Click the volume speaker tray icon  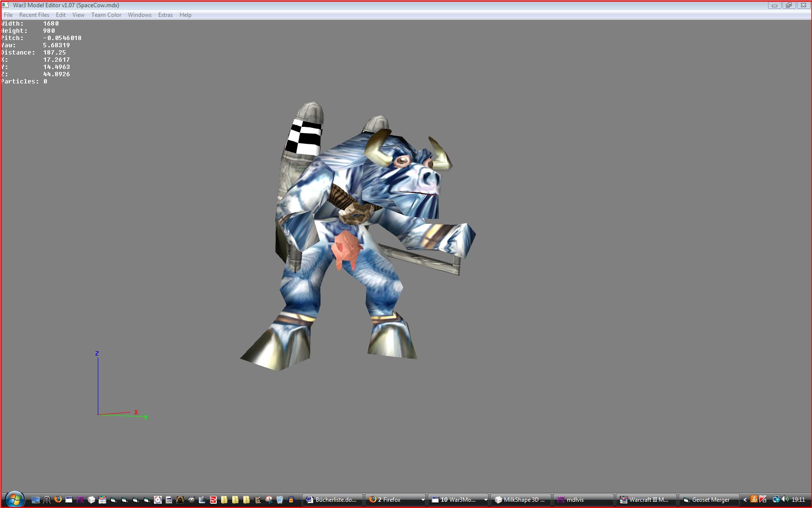tap(785, 499)
